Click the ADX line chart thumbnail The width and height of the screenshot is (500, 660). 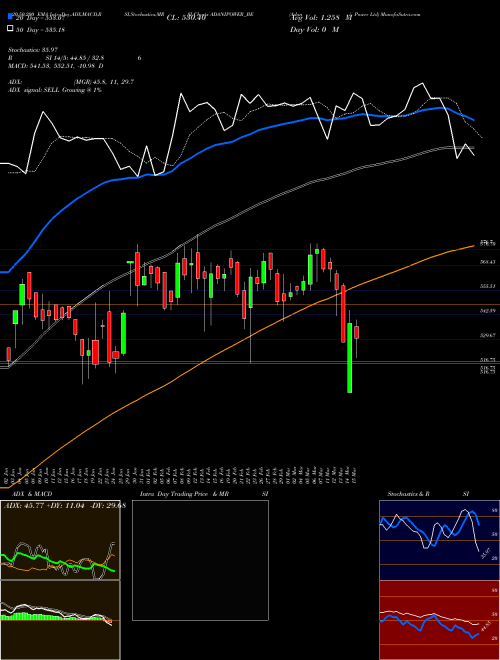(x=60, y=540)
